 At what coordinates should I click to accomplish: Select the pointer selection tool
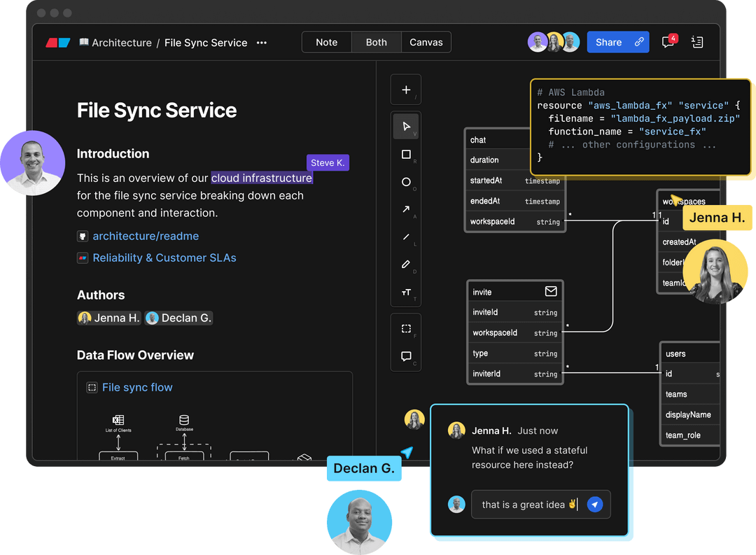pos(406,127)
